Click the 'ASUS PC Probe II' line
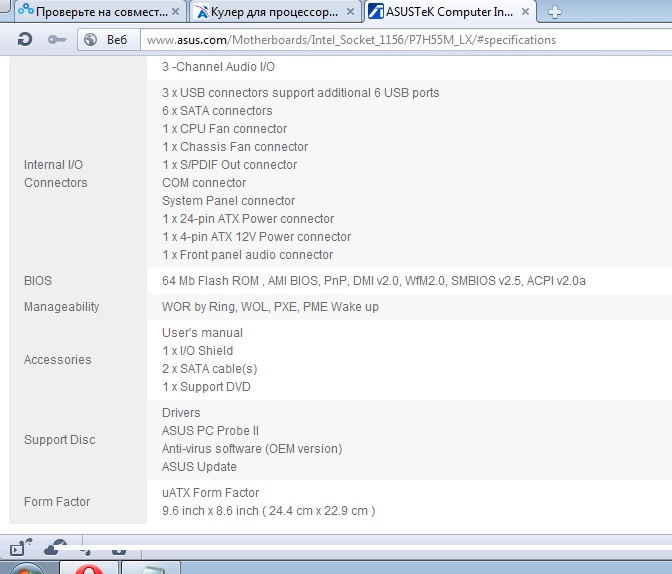Screen dimensions: 672x574 click(210, 431)
